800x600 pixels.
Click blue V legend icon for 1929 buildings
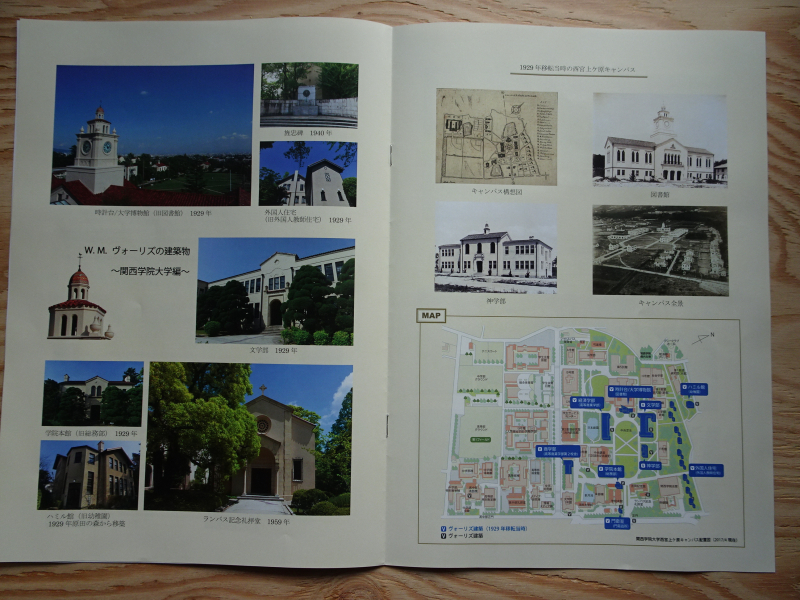pos(443,529)
